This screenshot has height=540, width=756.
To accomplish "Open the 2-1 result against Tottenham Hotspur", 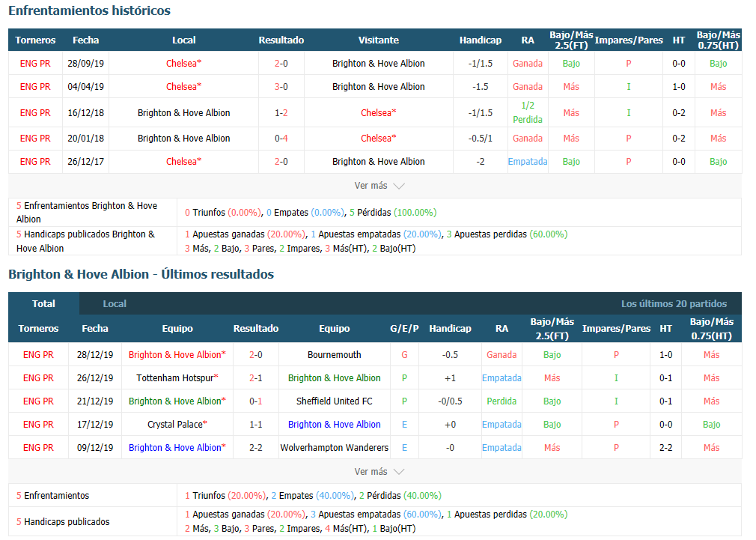I will pos(255,378).
